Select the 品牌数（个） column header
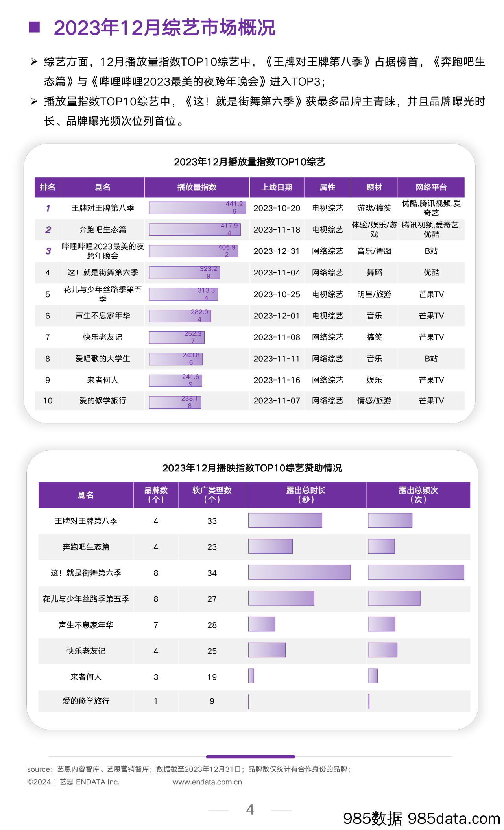 tap(156, 495)
